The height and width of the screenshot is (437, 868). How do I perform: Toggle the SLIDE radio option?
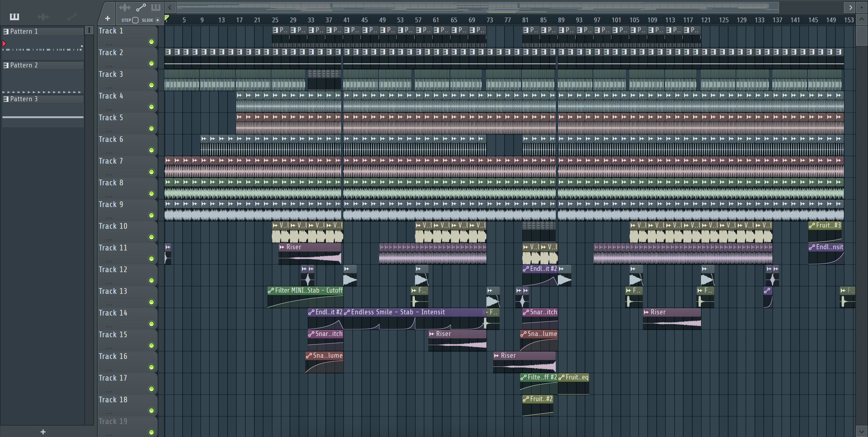(157, 20)
